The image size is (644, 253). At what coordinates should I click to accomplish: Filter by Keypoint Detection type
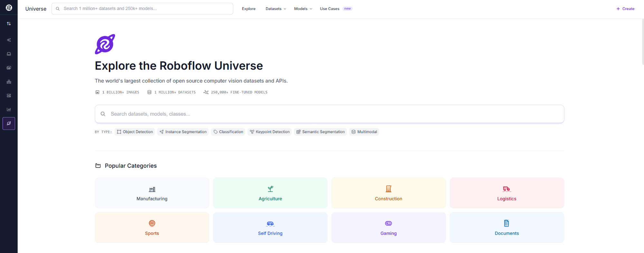coord(270,132)
